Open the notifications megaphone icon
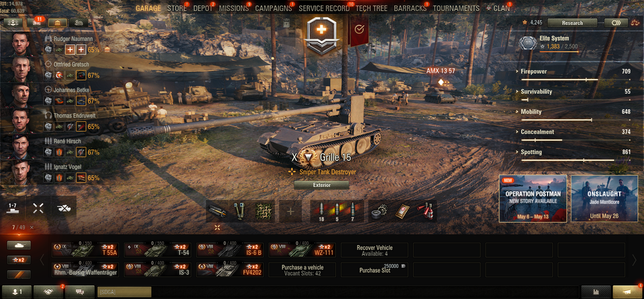Image resolution: width=644 pixels, height=299 pixels. pyautogui.click(x=626, y=292)
